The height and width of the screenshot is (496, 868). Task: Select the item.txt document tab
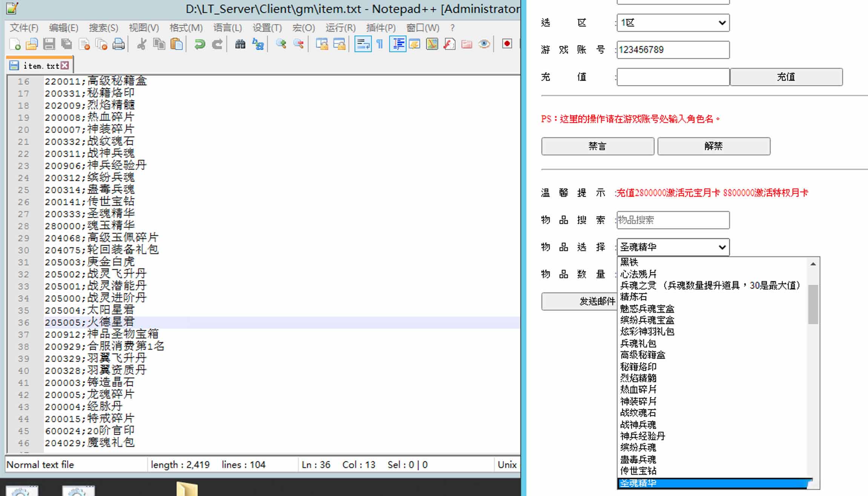click(x=40, y=66)
